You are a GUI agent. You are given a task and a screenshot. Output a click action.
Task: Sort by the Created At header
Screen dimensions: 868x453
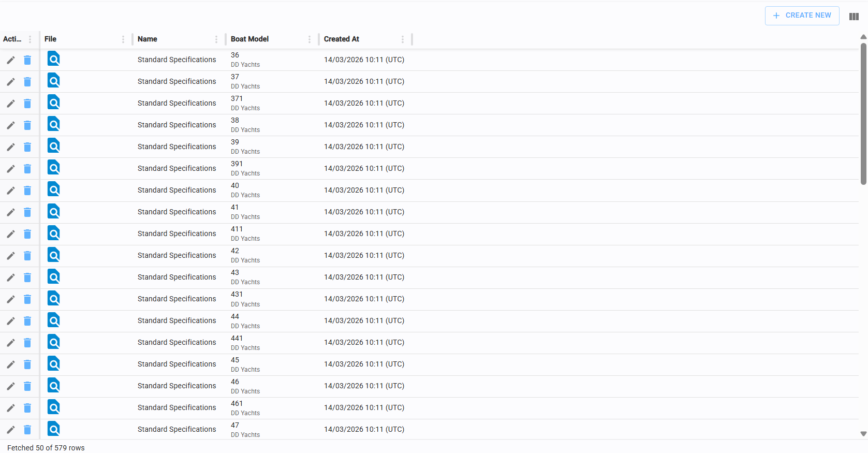[x=342, y=39]
